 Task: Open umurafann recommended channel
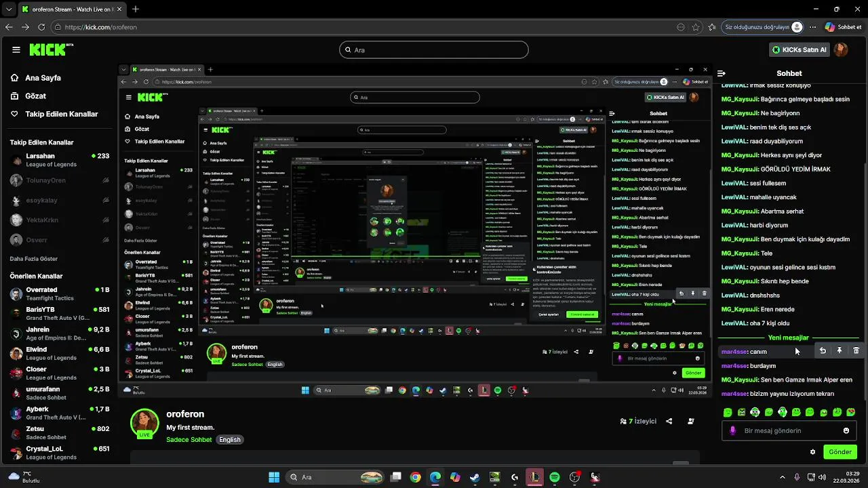pos(60,393)
